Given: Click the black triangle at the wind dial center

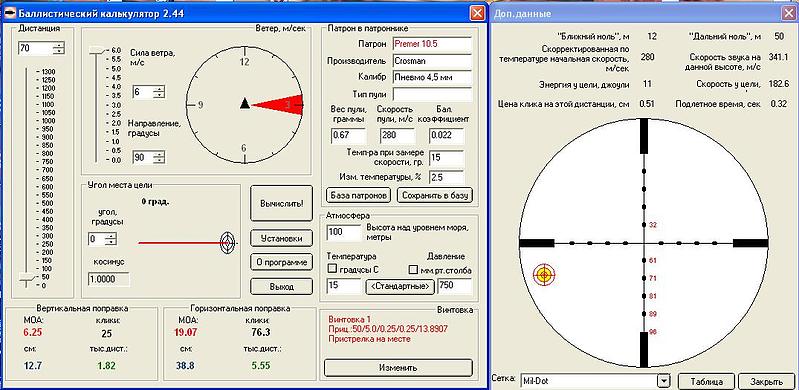Looking at the screenshot, I should coord(245,103).
